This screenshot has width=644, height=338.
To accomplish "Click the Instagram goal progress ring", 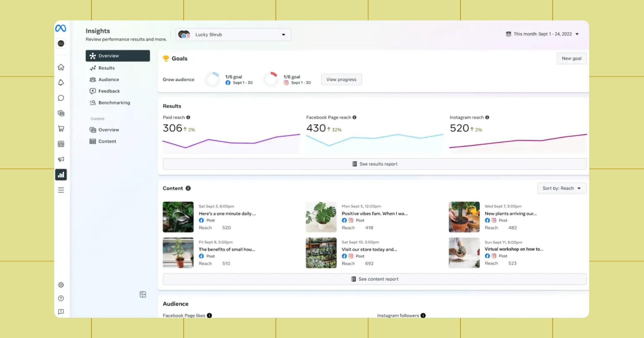I will pyautogui.click(x=271, y=79).
